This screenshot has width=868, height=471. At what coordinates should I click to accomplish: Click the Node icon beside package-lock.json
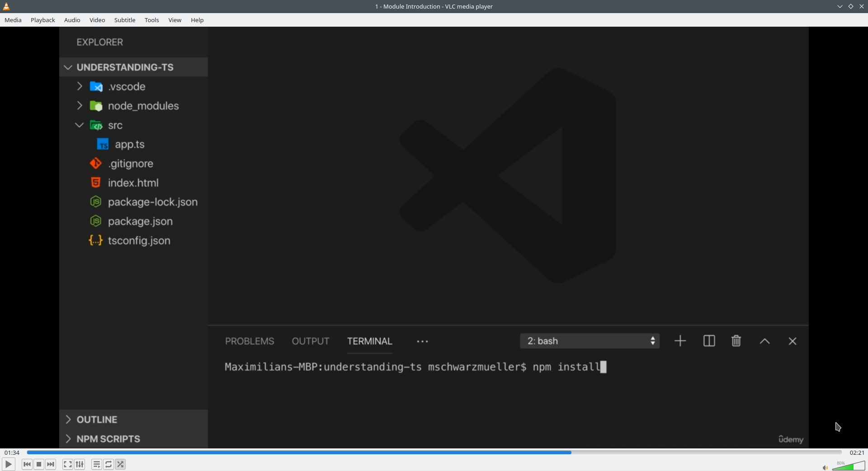[x=96, y=202]
